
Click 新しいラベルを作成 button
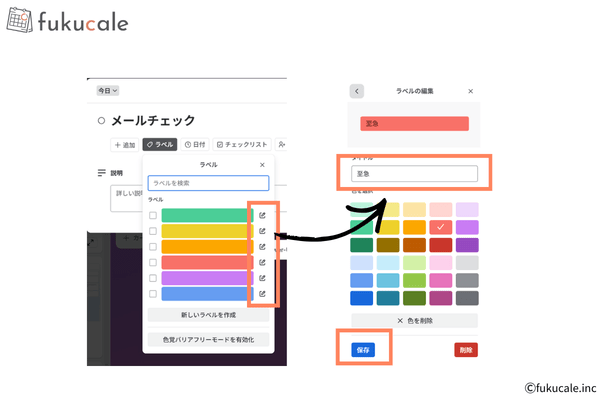pos(208,315)
